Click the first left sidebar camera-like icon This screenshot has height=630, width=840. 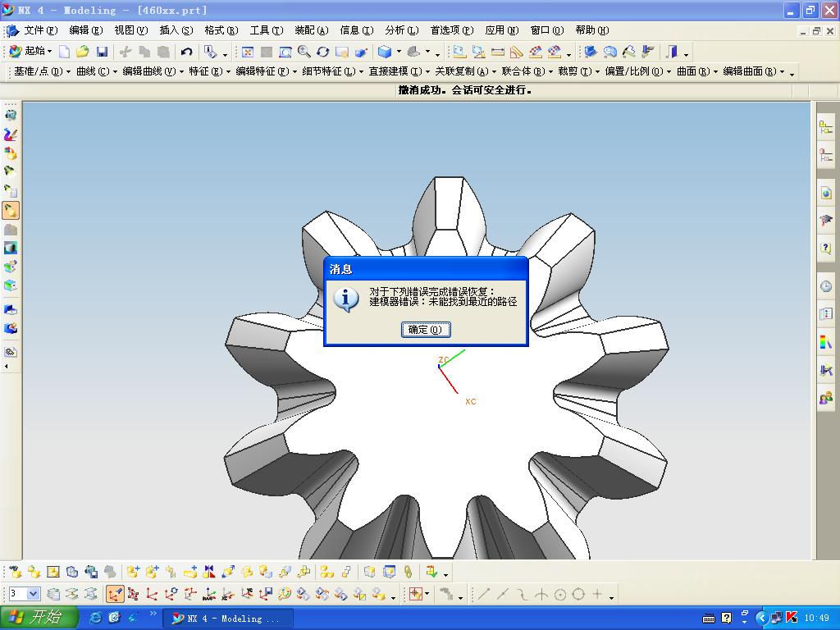pos(10,115)
